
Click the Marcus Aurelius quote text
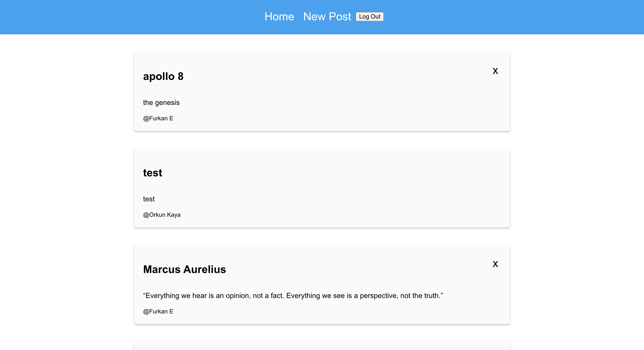[x=292, y=296]
